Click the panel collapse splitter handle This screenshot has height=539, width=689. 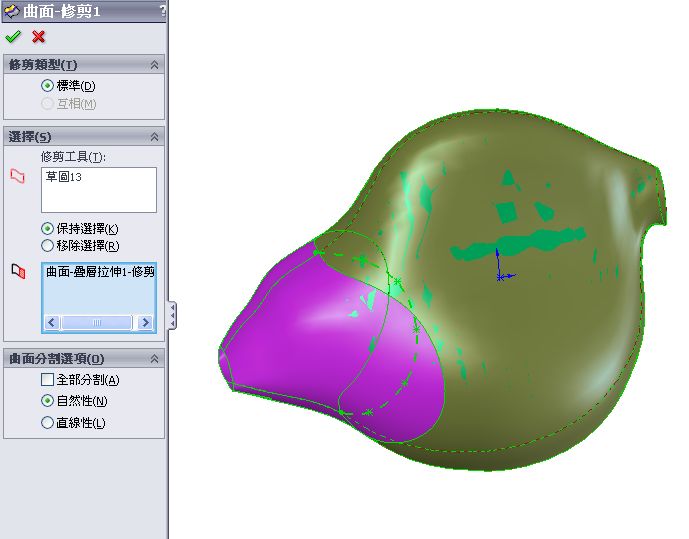[x=172, y=315]
